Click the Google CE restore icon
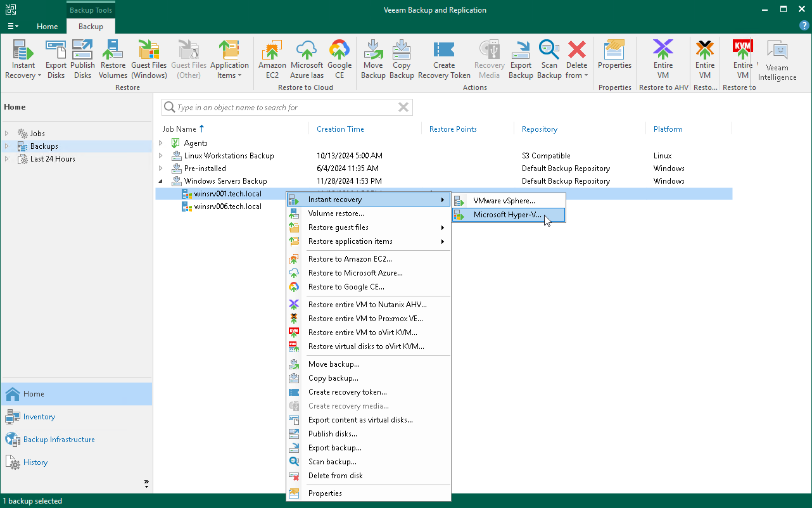The height and width of the screenshot is (508, 812). pyautogui.click(x=339, y=58)
